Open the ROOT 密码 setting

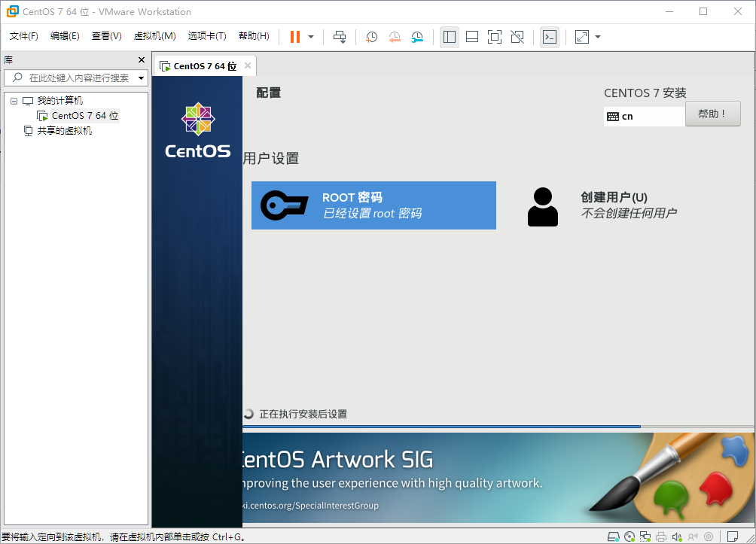[x=373, y=205]
